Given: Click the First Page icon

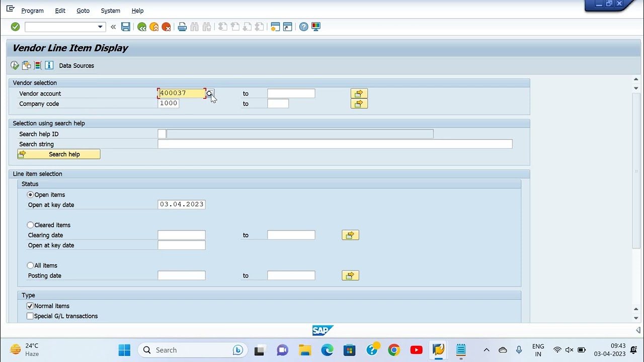Looking at the screenshot, I should (223, 27).
